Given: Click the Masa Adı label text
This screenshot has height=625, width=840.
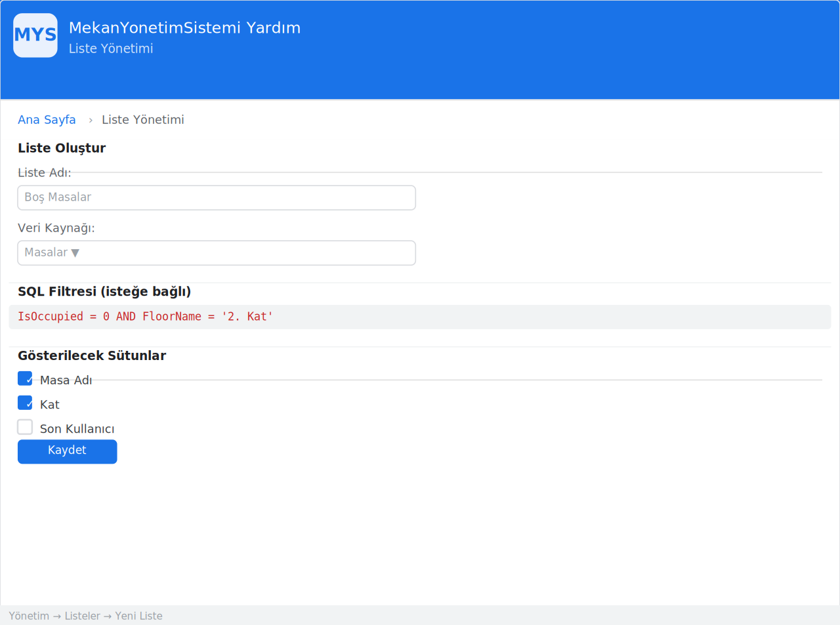Looking at the screenshot, I should (x=66, y=380).
